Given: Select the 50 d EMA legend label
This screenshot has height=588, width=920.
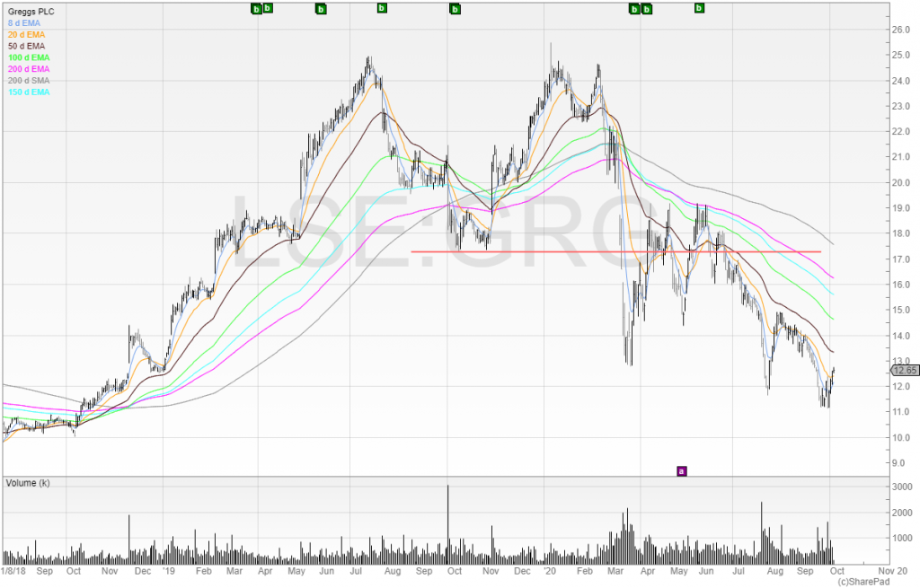Looking at the screenshot, I should (x=27, y=46).
